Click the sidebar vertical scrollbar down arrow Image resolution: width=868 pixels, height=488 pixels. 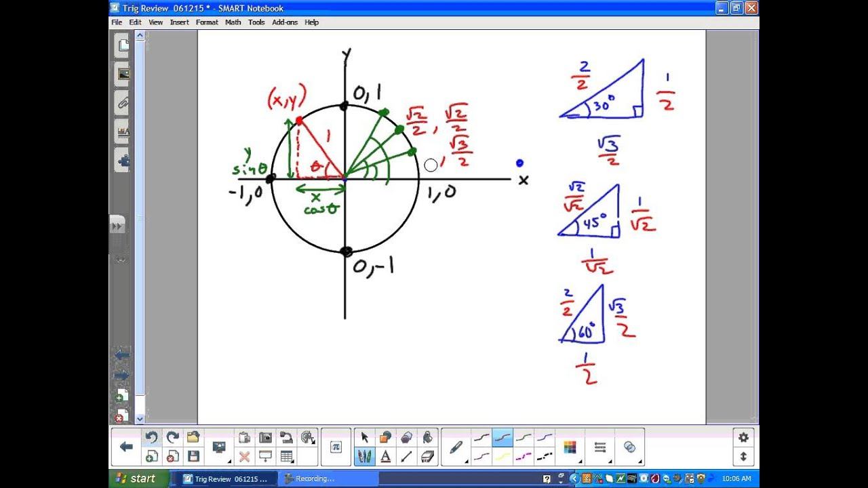coord(140,420)
